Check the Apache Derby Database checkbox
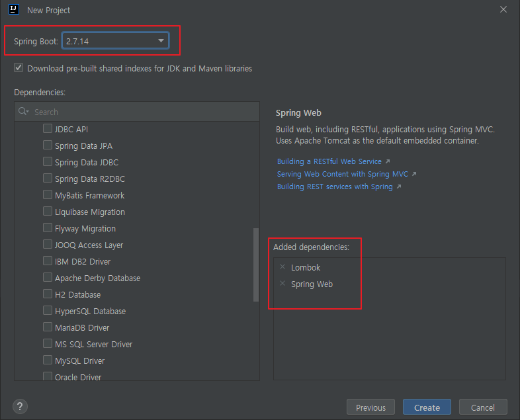This screenshot has width=520, height=420. [x=48, y=277]
